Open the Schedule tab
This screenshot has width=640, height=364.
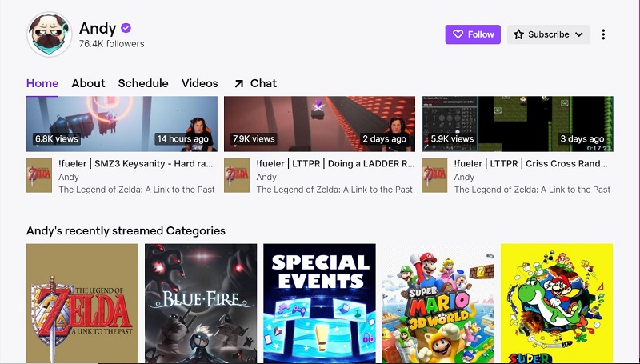coord(143,83)
